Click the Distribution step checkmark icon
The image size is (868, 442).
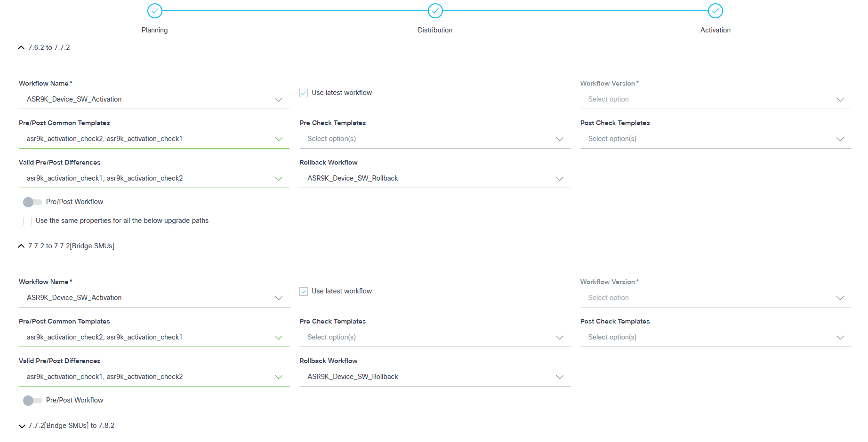435,11
